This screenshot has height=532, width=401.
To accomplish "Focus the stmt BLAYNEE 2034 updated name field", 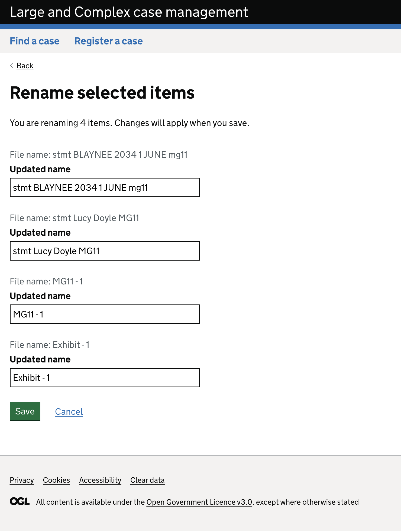I will tap(105, 187).
